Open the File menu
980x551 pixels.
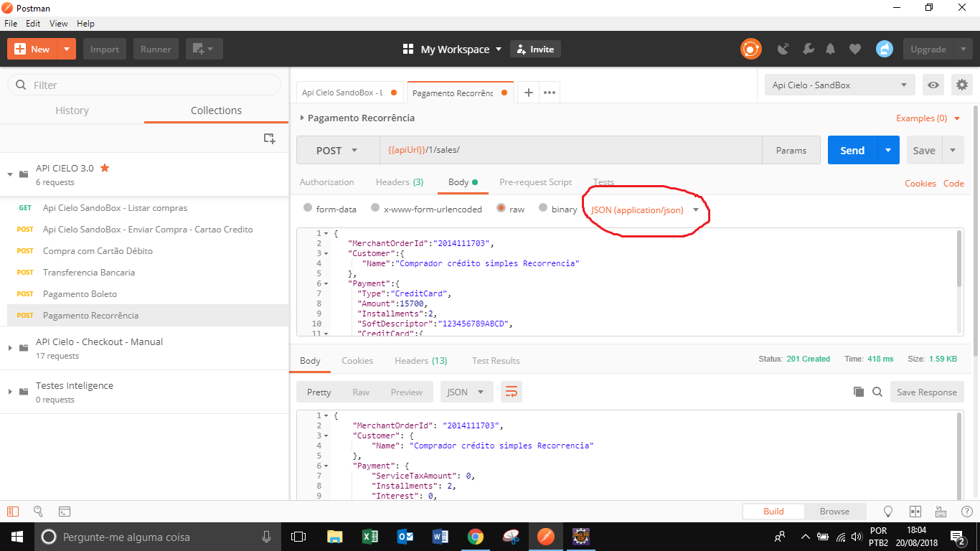tap(11, 24)
